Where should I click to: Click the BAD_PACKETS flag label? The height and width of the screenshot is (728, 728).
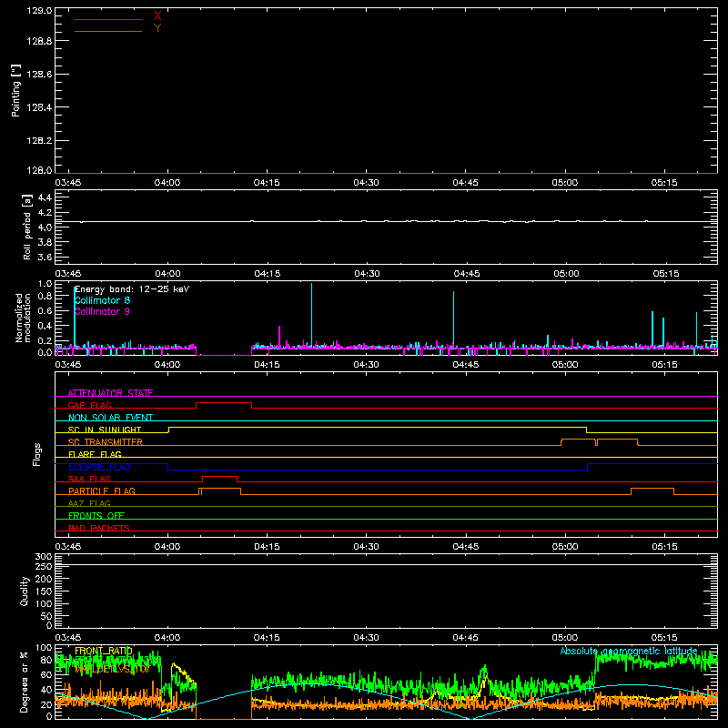click(x=99, y=528)
